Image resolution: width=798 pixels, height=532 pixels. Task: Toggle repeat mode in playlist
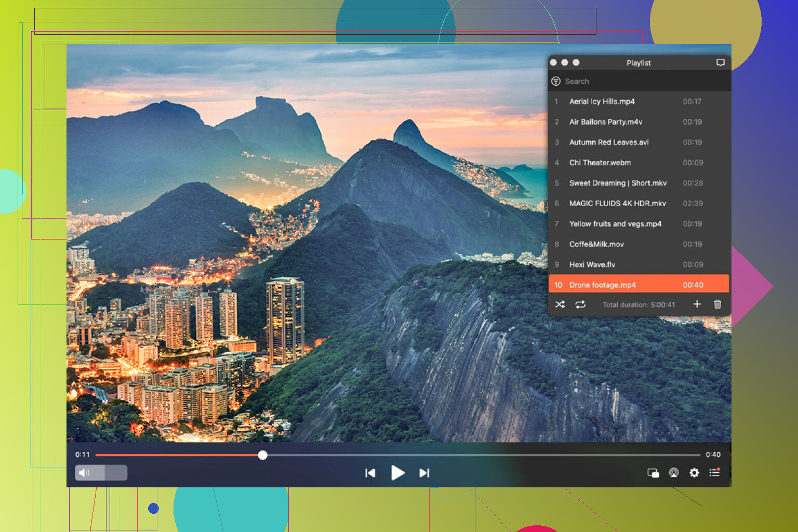[x=580, y=304]
